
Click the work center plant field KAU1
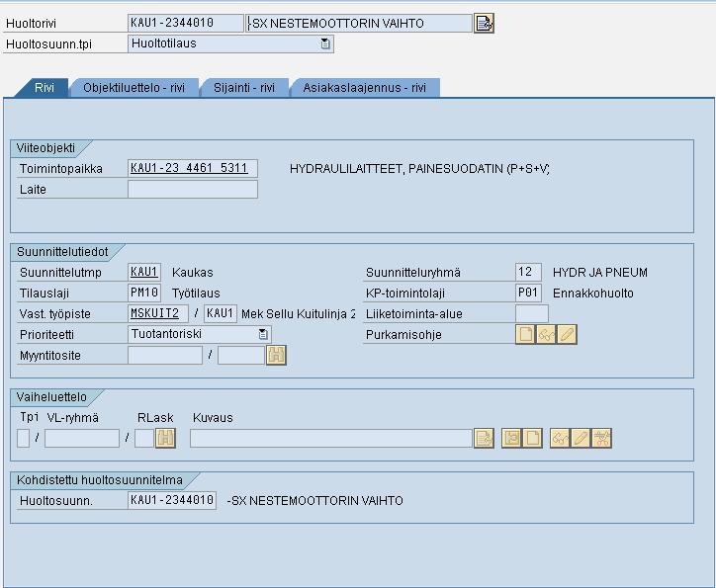[221, 314]
